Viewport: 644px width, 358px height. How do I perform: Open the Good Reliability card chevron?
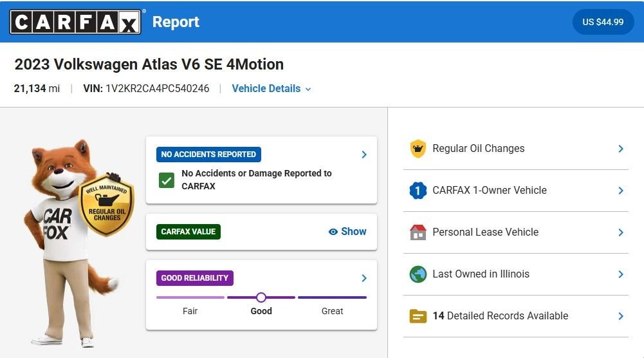pyautogui.click(x=364, y=278)
